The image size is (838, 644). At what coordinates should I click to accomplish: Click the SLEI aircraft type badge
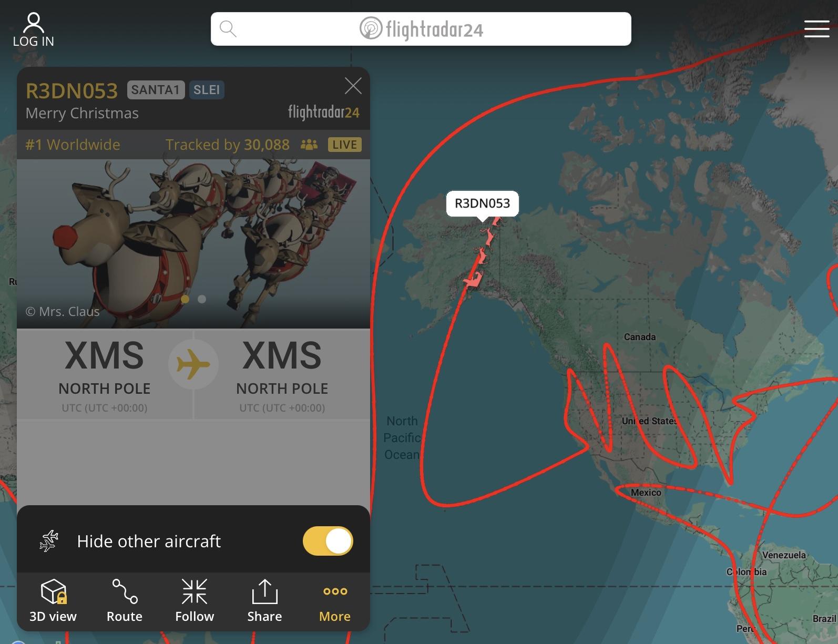[207, 90]
